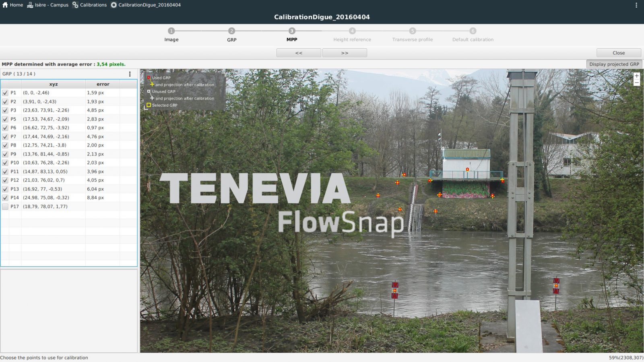Open the top-right kebab menu
The width and height of the screenshot is (644, 362).
[636, 5]
